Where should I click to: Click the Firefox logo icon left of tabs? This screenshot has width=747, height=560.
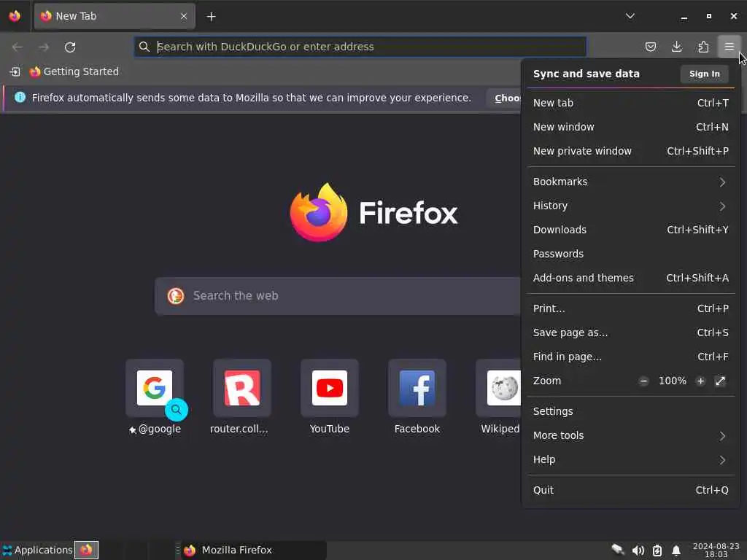tap(15, 16)
